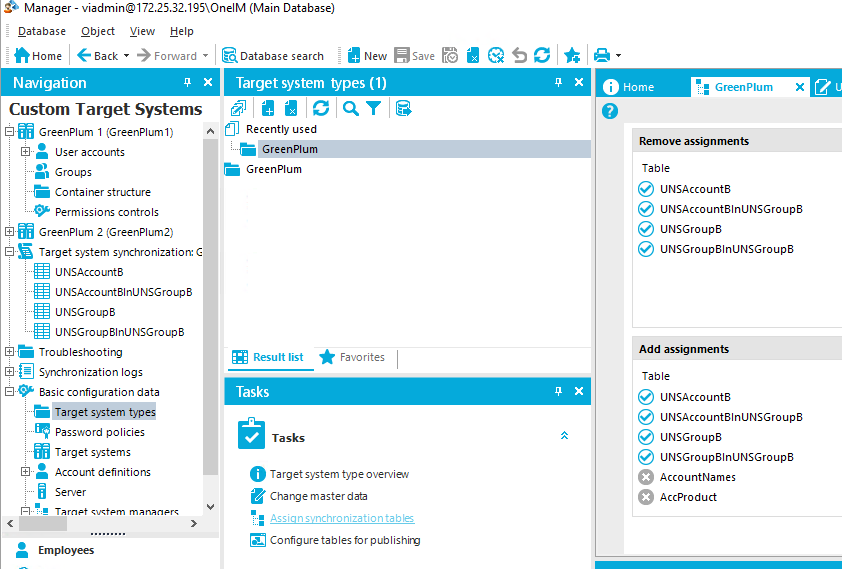The width and height of the screenshot is (842, 569).
Task: Open the View menu
Action: tap(142, 31)
